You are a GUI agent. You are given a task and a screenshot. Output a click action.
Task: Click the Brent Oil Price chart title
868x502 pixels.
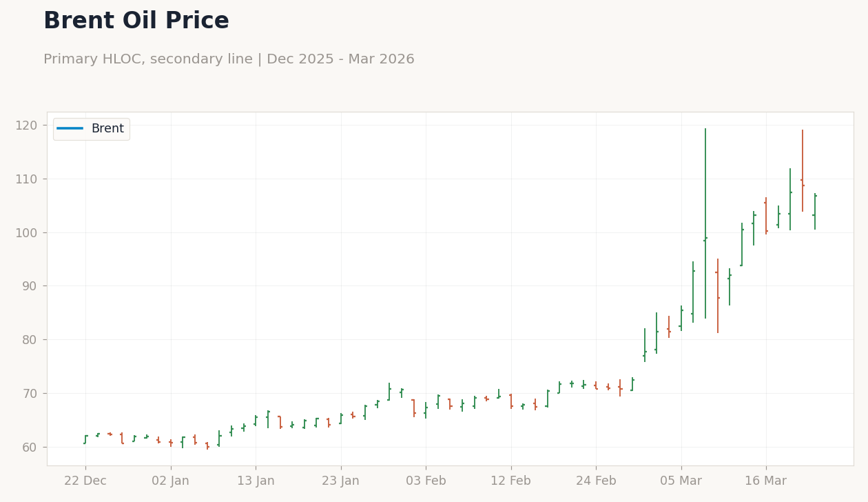tap(136, 21)
